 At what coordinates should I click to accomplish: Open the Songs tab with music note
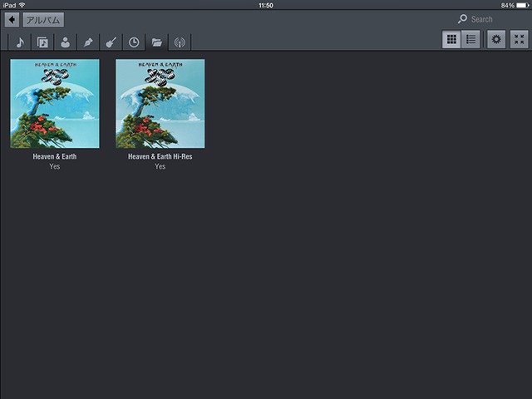[20, 42]
